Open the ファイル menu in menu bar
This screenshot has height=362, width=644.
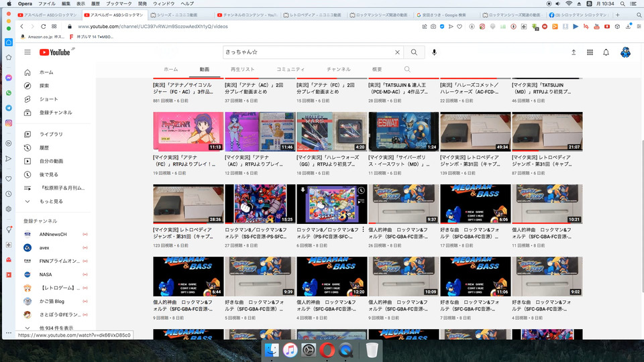click(47, 4)
